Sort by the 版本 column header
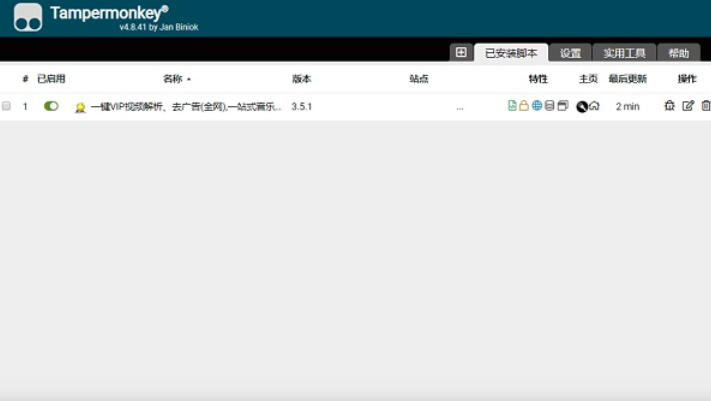 tap(302, 79)
